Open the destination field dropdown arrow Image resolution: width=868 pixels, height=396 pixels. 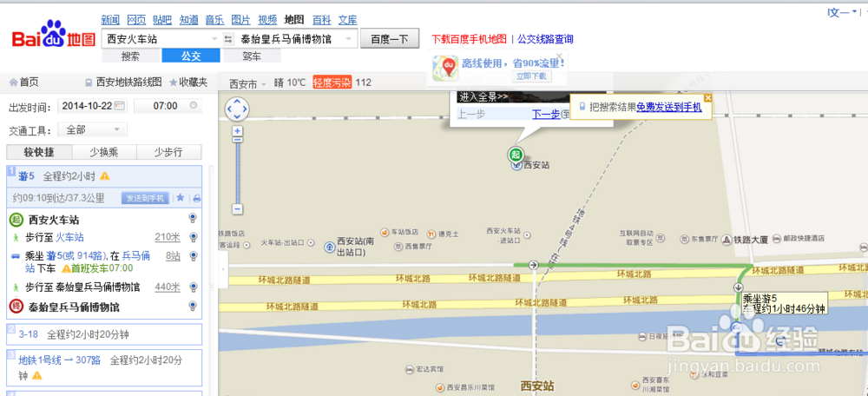[x=348, y=39]
